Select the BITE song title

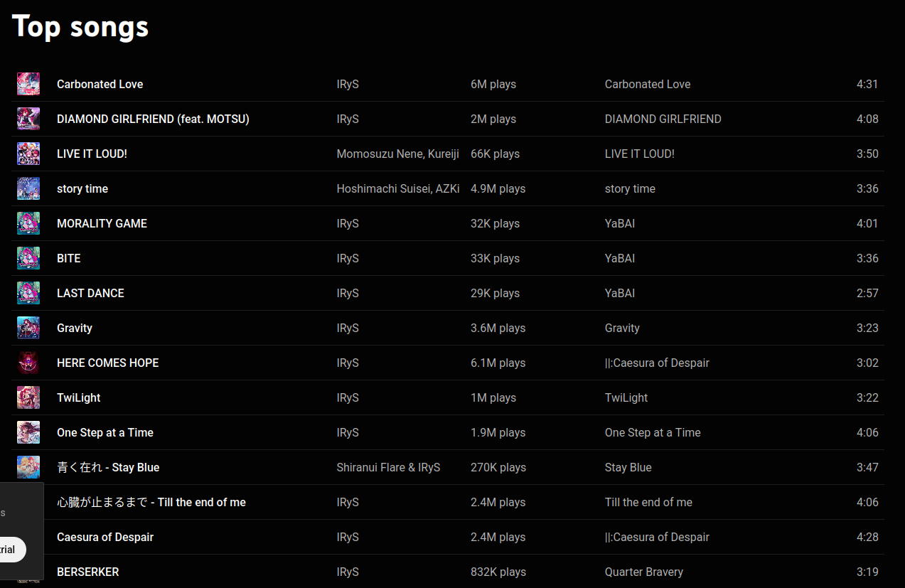68,258
